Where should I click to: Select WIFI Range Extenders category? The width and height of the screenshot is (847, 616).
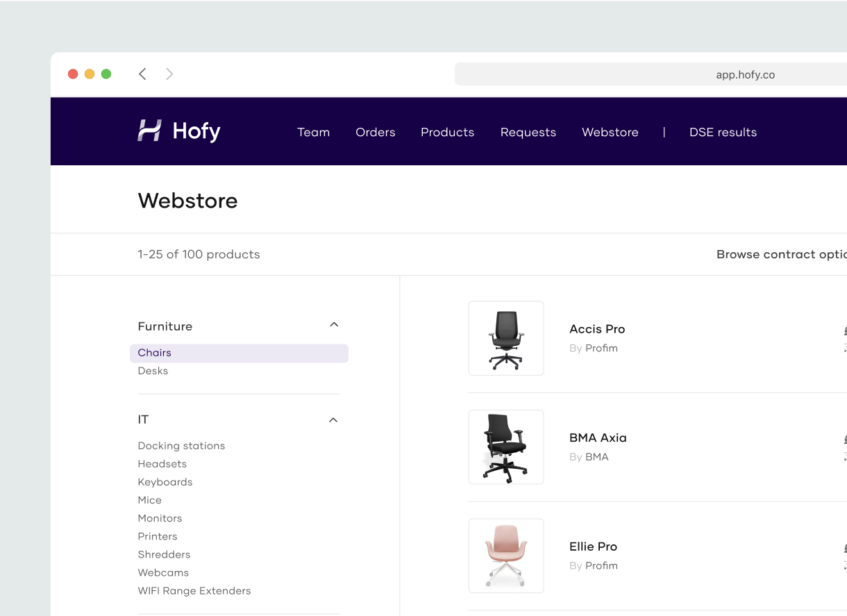point(194,591)
